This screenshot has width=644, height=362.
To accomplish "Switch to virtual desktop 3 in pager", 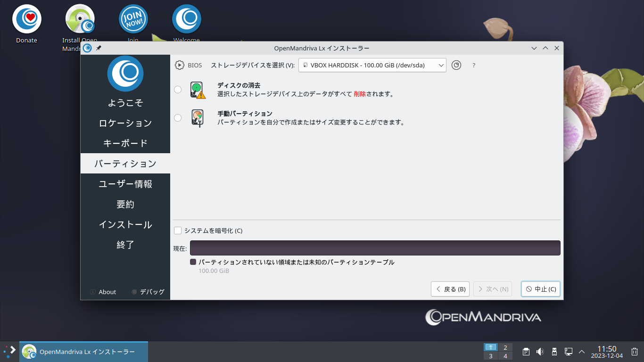I will coord(490,356).
